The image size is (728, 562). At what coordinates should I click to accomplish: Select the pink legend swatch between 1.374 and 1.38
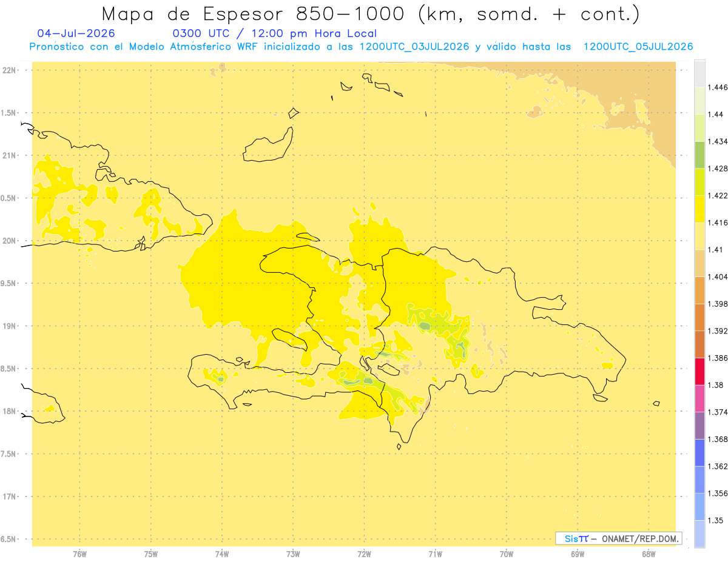pos(699,398)
